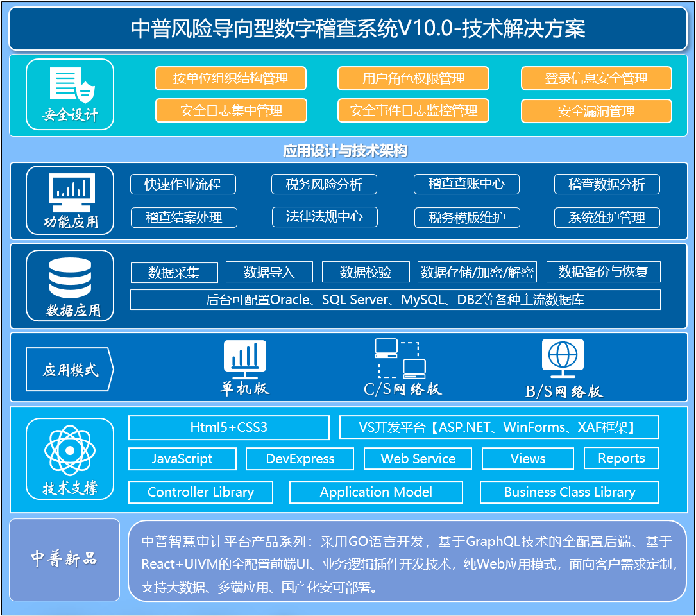Viewport: 696px width, 616px height.
Task: Select the 单机版 bar chart icon
Action: click(245, 359)
